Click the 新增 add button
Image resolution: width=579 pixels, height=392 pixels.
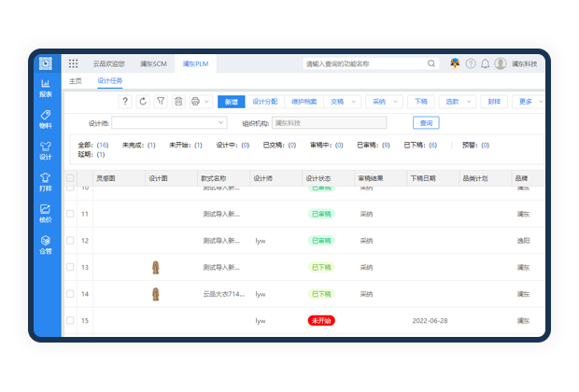tap(232, 101)
